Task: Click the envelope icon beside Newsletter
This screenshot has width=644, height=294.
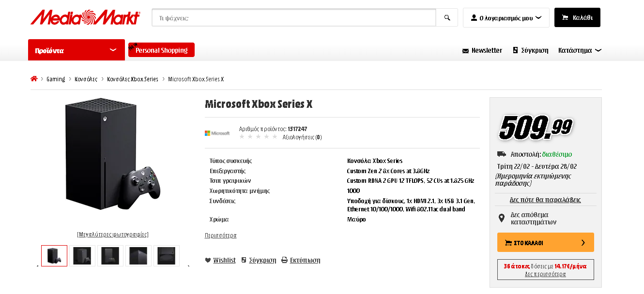Action: tap(466, 50)
